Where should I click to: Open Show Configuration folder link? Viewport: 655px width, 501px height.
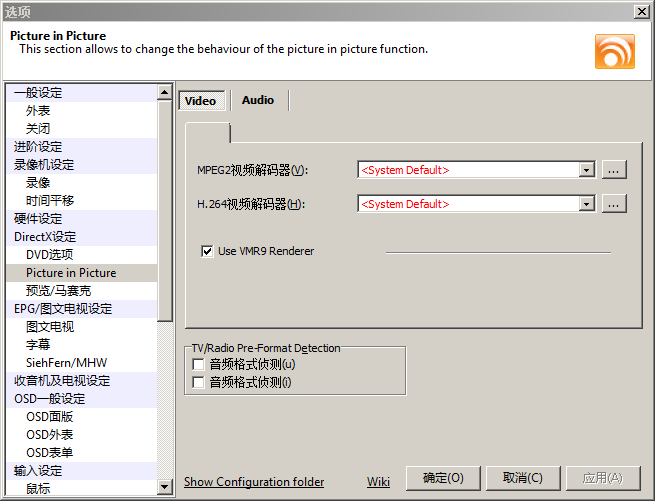click(x=254, y=482)
